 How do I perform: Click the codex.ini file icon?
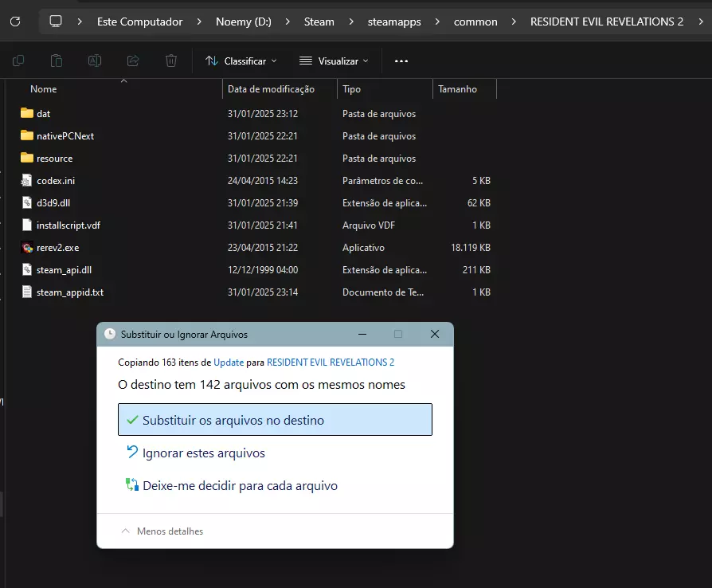[x=27, y=180]
